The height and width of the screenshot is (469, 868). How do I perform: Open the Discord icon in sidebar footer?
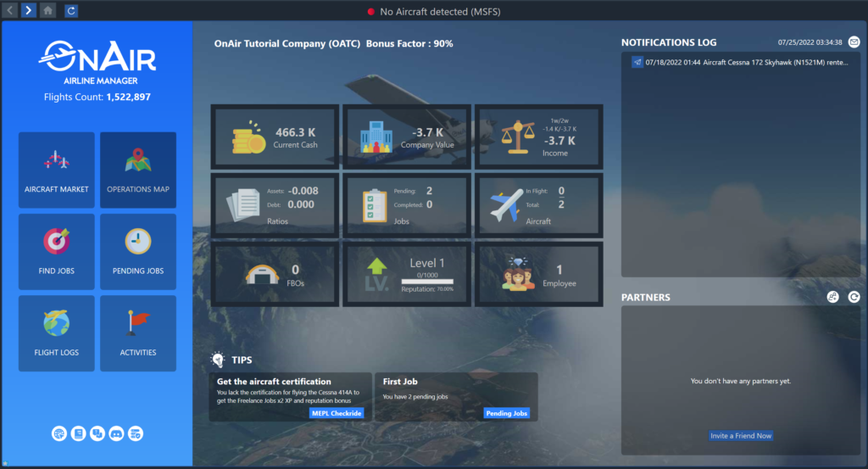116,433
